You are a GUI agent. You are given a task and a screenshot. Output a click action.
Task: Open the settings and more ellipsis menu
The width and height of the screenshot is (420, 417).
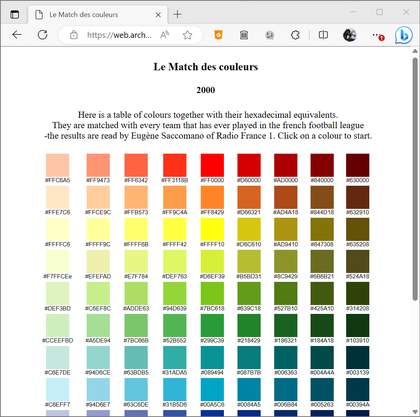coord(378,35)
